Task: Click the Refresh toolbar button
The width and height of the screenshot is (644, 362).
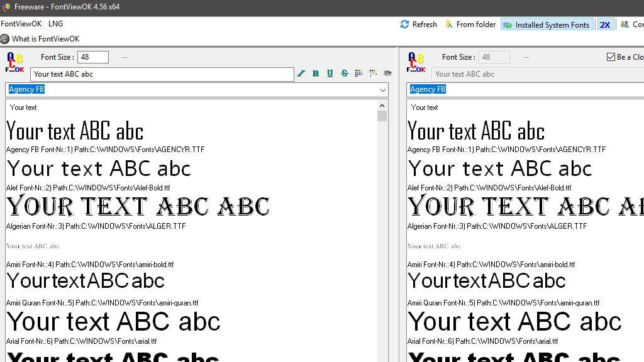Action: point(418,25)
